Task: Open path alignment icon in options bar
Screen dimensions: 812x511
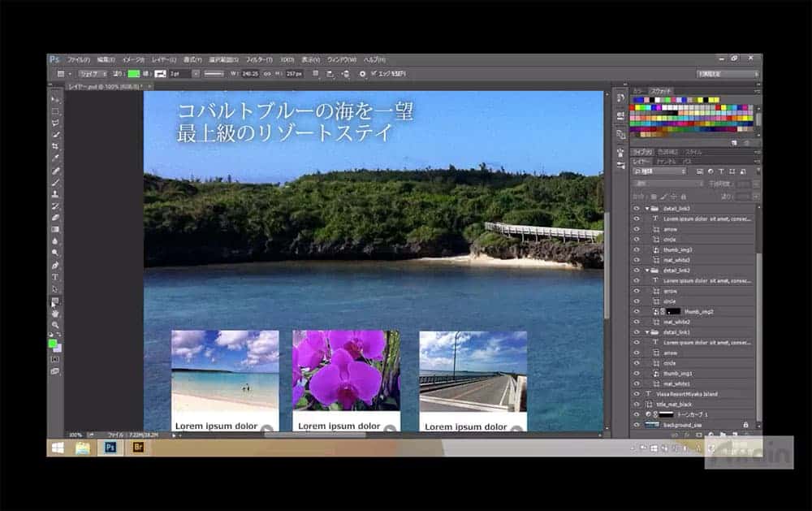Action: [x=330, y=74]
